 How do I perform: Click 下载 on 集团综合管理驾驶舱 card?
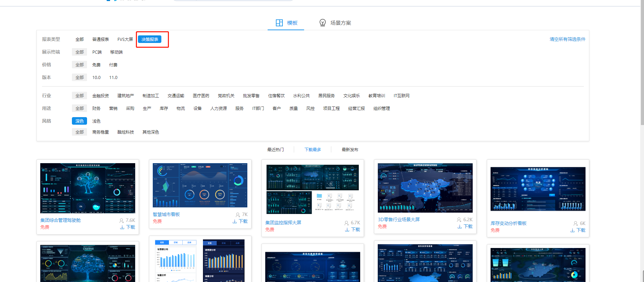[x=131, y=227]
